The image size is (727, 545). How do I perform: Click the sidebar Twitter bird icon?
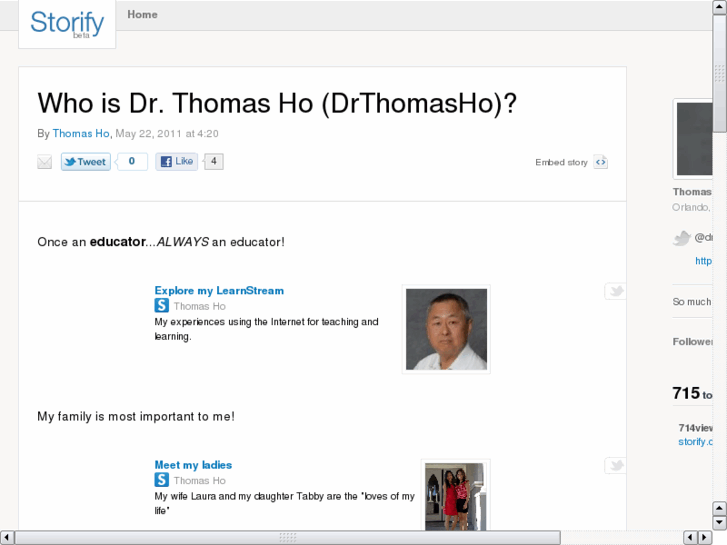(682, 238)
